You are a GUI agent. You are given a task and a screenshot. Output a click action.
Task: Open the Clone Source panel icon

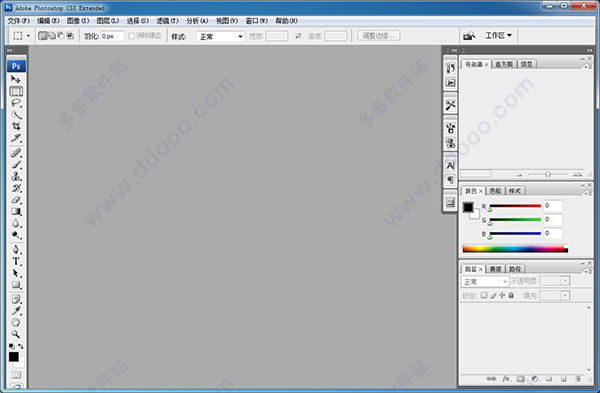click(x=450, y=143)
